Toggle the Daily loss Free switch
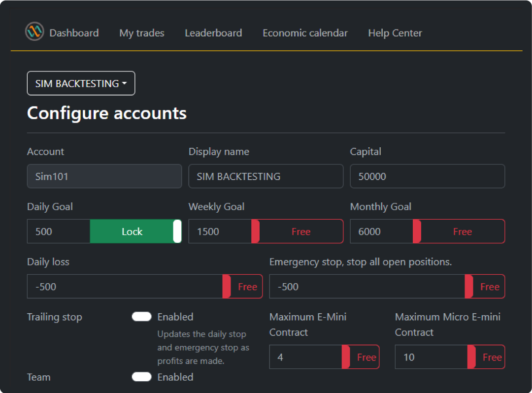This screenshot has height=393, width=532. tap(242, 287)
